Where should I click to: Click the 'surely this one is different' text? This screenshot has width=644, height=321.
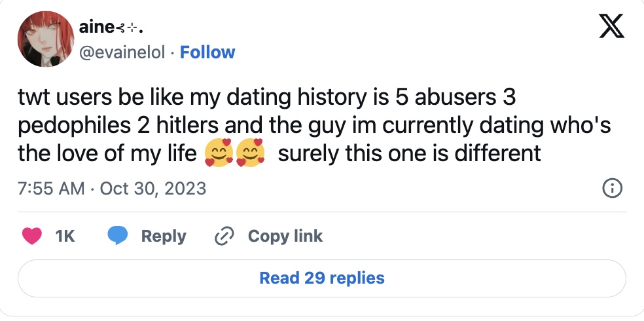coord(409,154)
